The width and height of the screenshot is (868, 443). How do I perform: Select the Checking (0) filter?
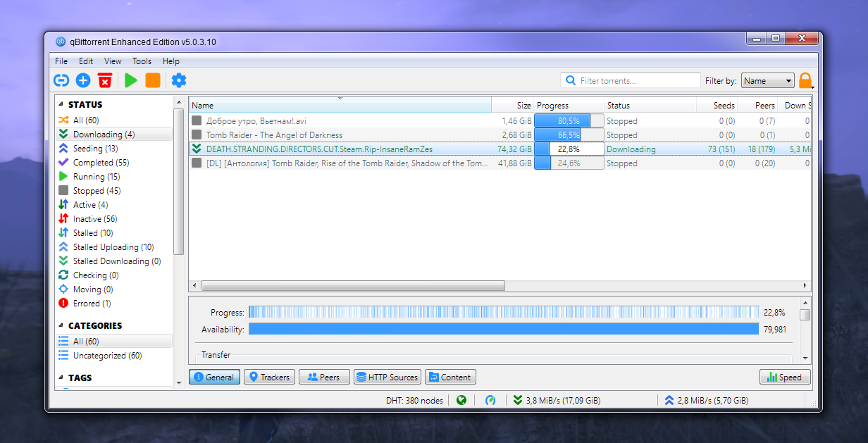pos(113,275)
